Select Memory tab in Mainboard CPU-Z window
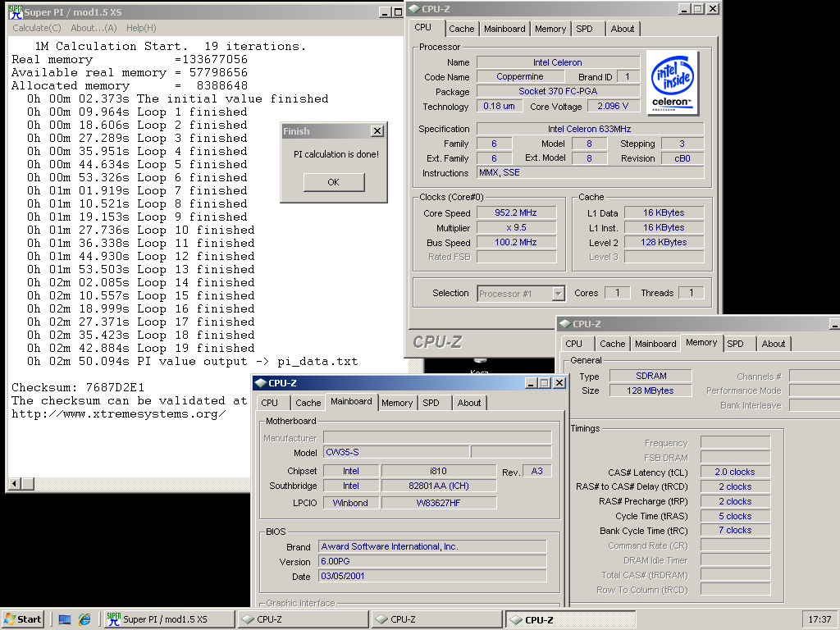Image resolution: width=840 pixels, height=630 pixels. coord(397,403)
